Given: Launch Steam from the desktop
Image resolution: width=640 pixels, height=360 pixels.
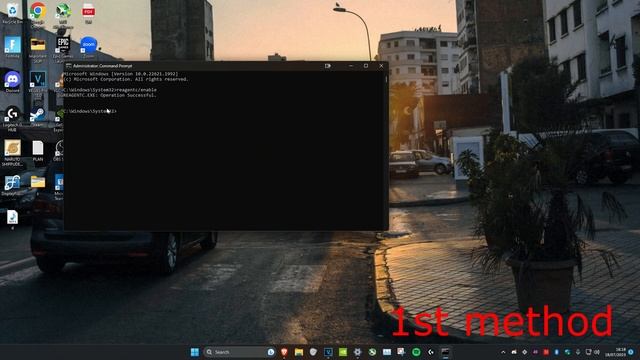Looking at the screenshot, I should pyautogui.click(x=38, y=116).
